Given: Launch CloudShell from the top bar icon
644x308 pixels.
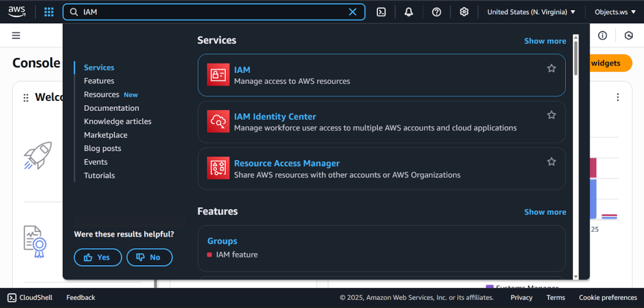Looking at the screenshot, I should click(381, 12).
